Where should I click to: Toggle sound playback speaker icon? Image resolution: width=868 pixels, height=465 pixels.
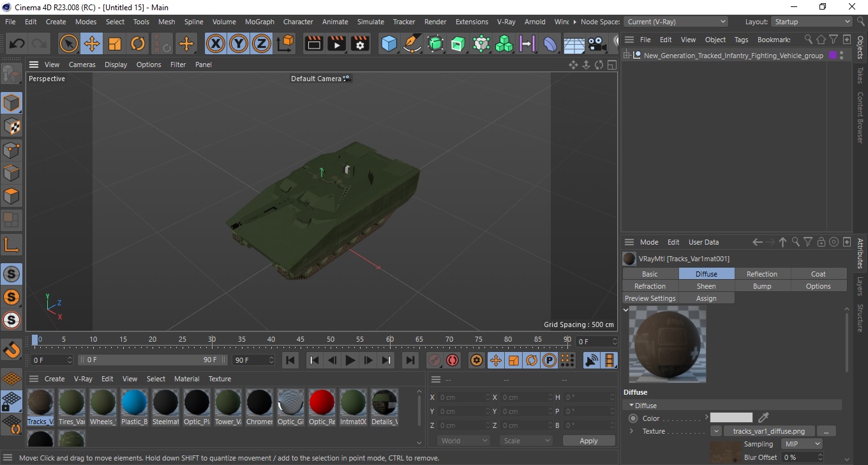tap(592, 360)
